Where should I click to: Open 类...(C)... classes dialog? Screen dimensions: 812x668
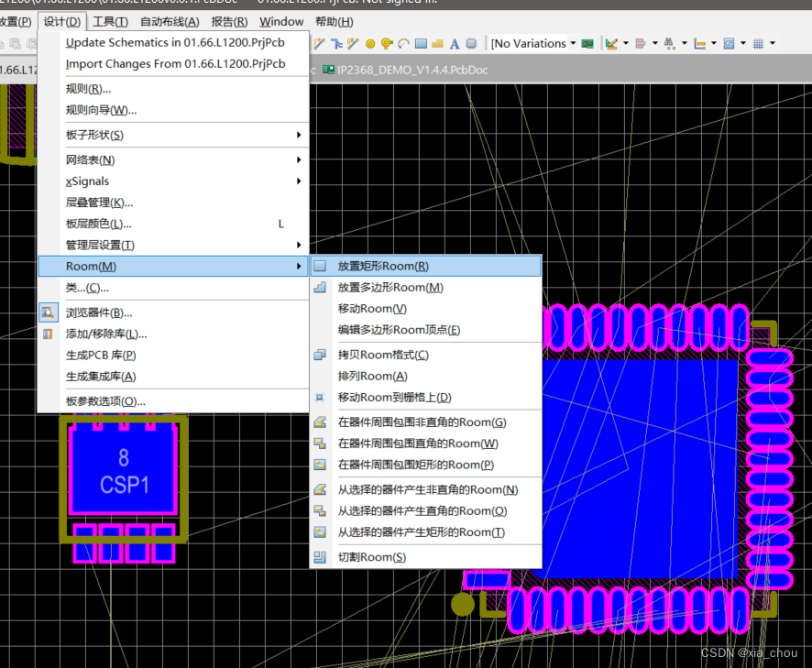173,288
